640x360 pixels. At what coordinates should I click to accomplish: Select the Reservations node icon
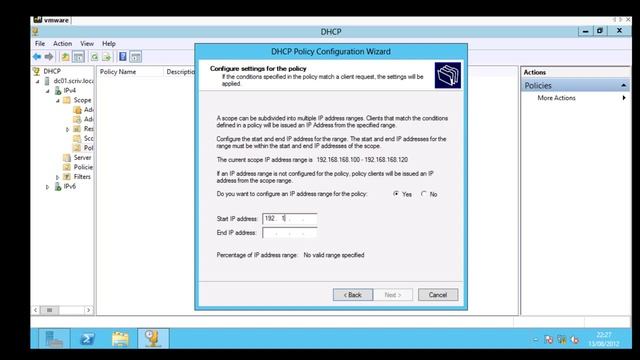(77, 129)
